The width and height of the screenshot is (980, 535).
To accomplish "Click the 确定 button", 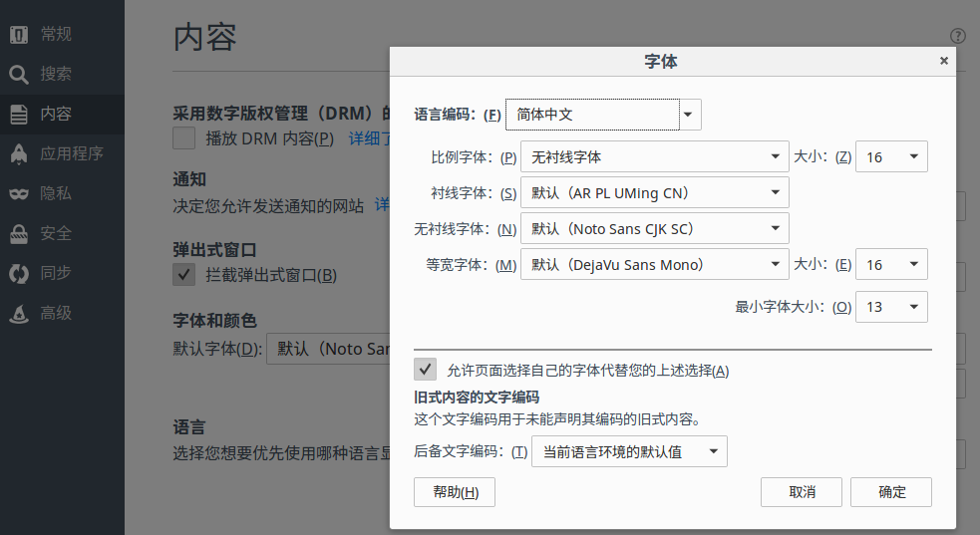I will pos(892,492).
